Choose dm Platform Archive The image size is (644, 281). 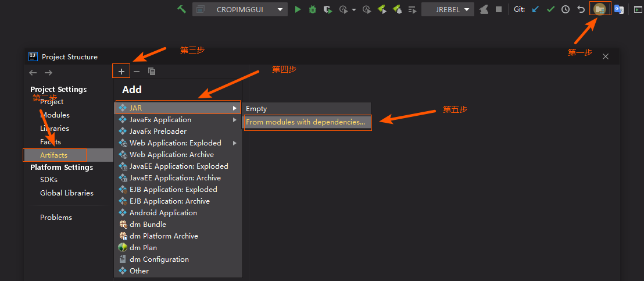178,236
